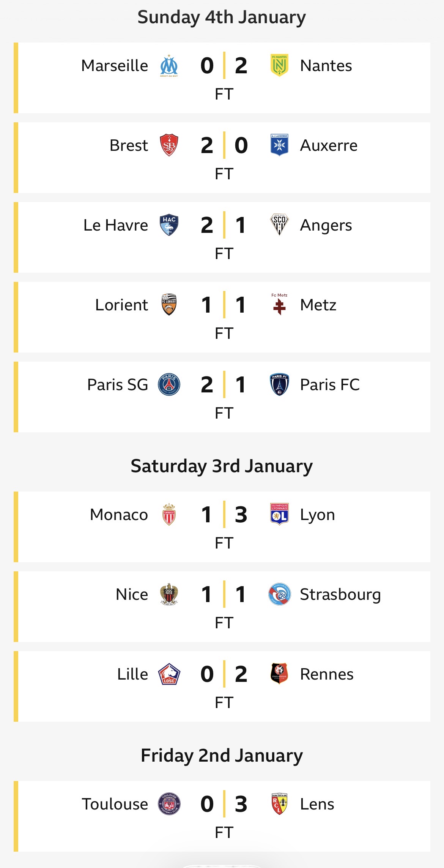444x868 pixels.
Task: Click the Lille LOSC badge
Action: (x=169, y=674)
